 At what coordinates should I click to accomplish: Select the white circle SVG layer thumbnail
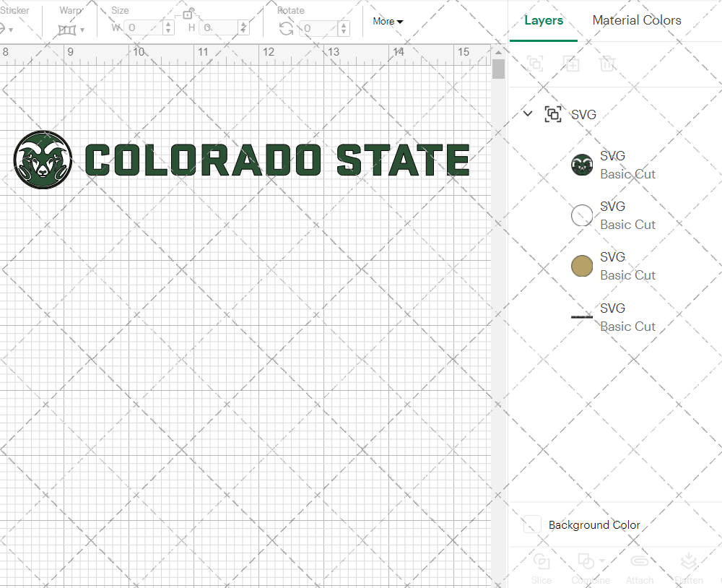(582, 215)
